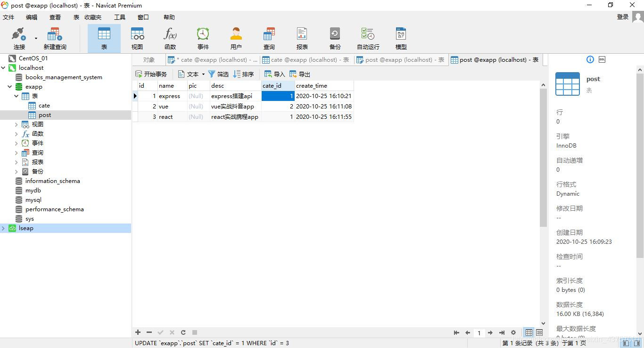Select the Report (报表) toolbar icon
Screen dimensions: 644x348
coord(302,39)
